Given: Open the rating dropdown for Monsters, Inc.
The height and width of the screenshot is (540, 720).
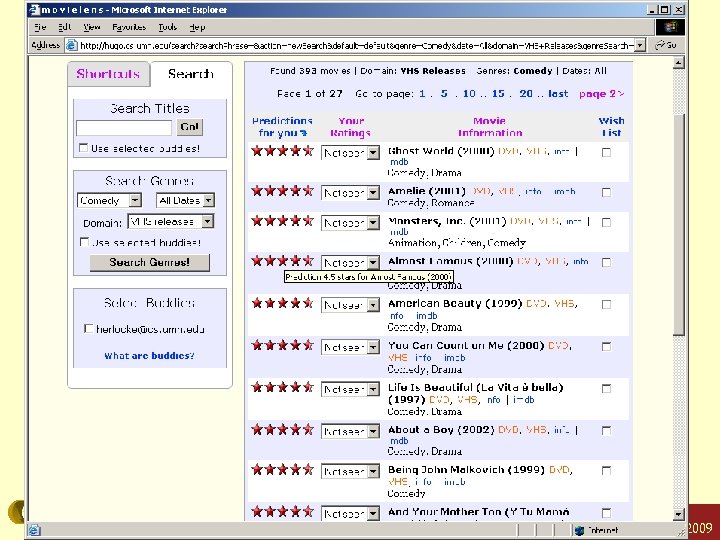Looking at the screenshot, I should coord(350,223).
